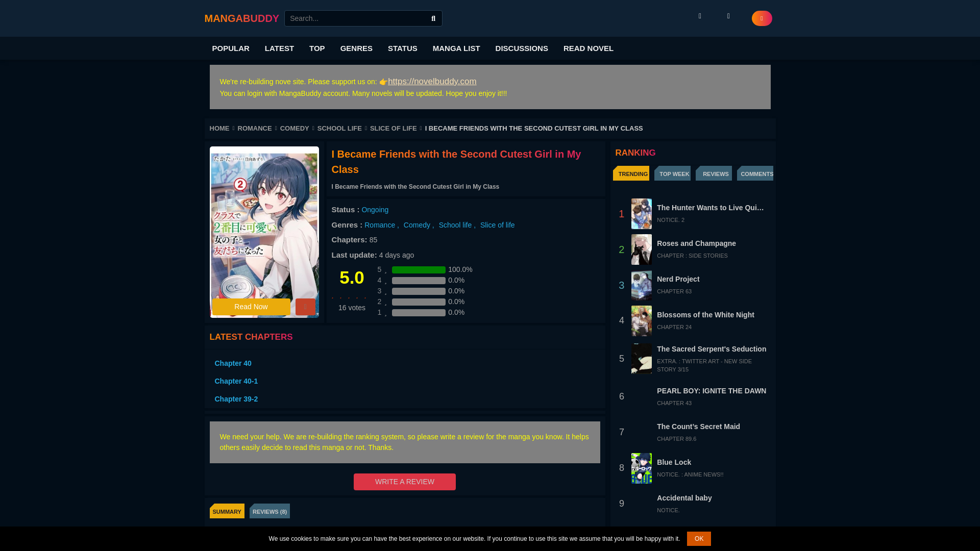Viewport: 980px width, 551px height.
Task: Open Chapter 39-2
Action: 236,399
